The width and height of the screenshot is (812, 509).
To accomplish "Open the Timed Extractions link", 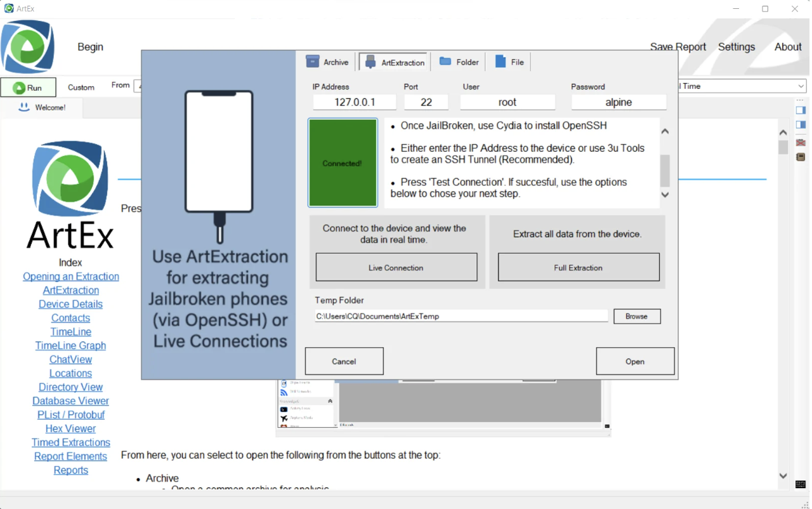I will (x=71, y=443).
